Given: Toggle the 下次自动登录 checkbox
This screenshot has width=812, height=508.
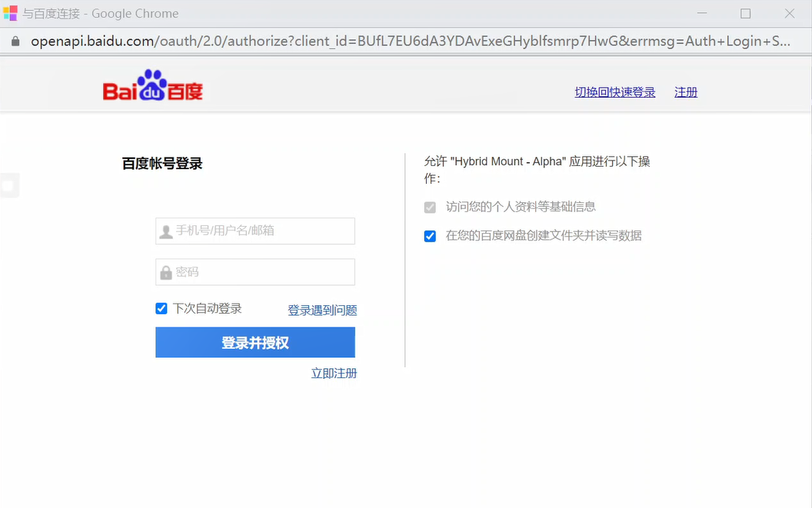Looking at the screenshot, I should point(161,309).
